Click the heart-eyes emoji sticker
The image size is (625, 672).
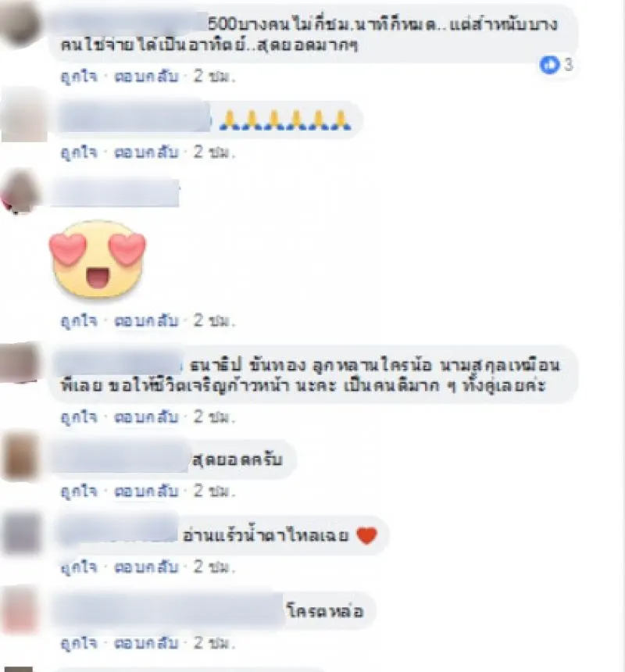tap(97, 259)
